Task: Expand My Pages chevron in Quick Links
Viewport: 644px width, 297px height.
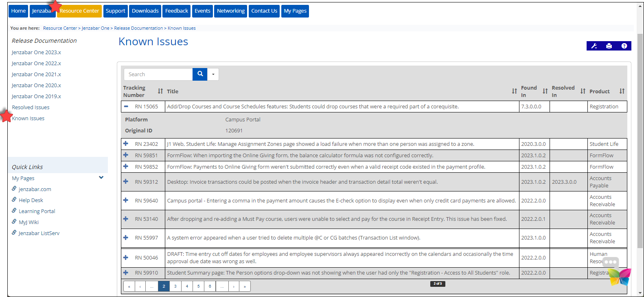Action: coord(101,178)
